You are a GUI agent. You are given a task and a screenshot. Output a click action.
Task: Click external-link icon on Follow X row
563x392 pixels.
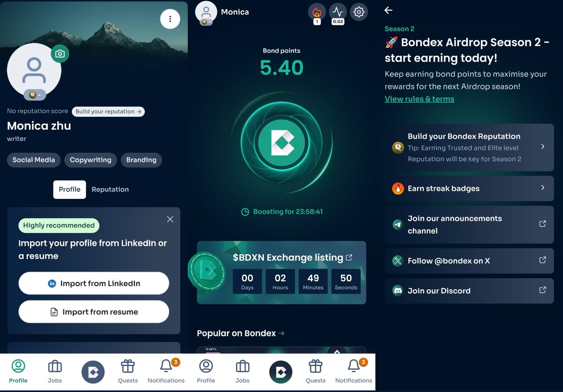pyautogui.click(x=542, y=260)
